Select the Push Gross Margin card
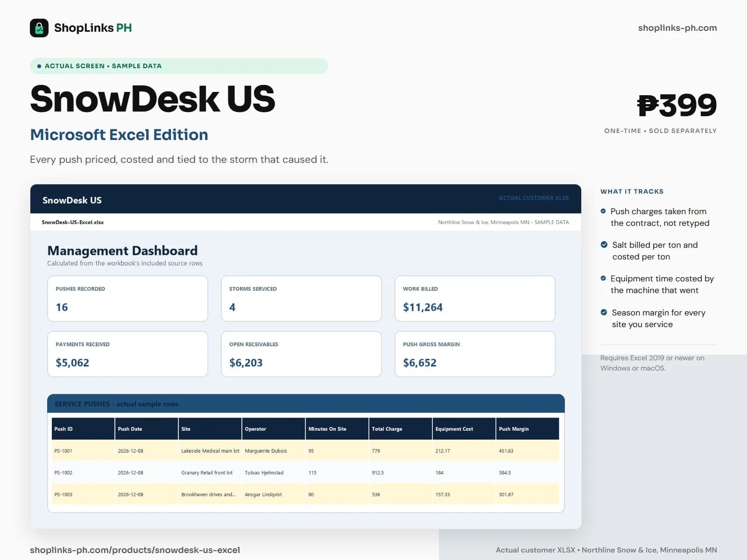 475,354
